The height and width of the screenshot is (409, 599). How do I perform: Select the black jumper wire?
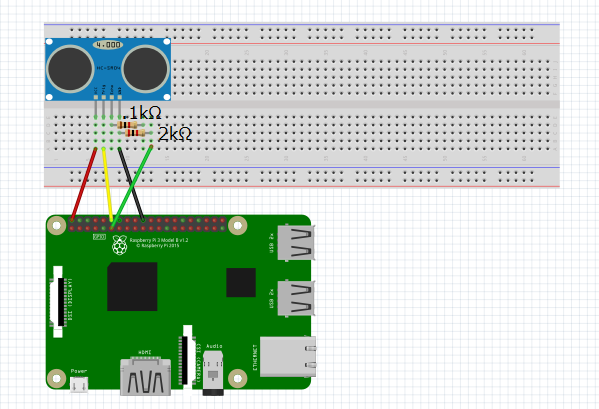(131, 184)
